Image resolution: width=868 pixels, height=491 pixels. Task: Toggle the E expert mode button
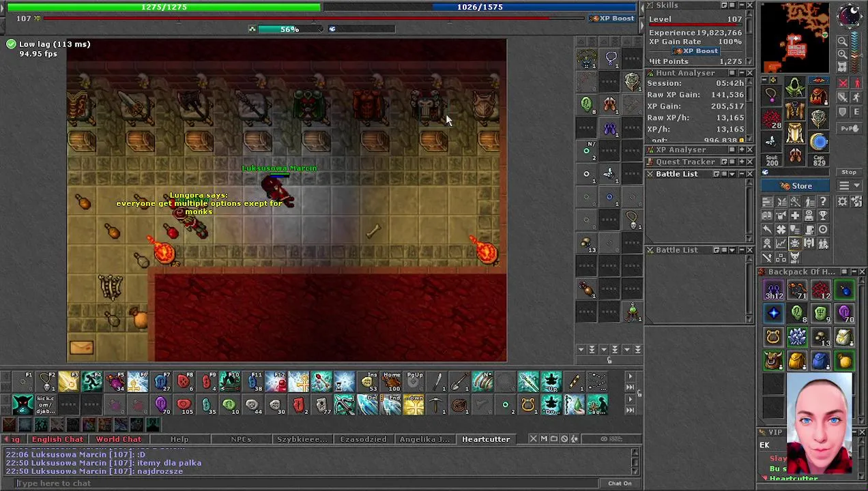(x=857, y=112)
